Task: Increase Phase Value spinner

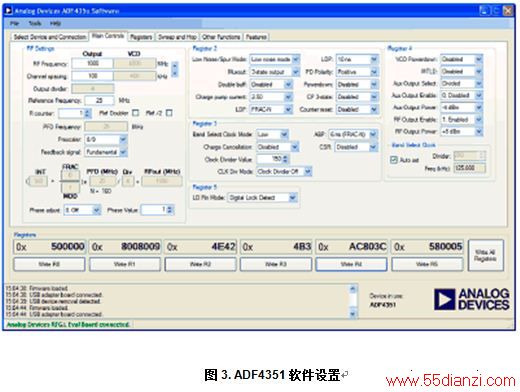Action: (170, 208)
